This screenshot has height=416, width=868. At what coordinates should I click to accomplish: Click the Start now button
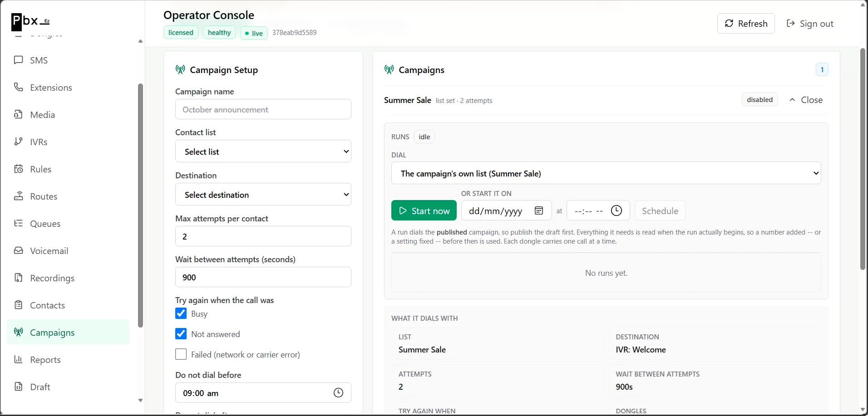(x=424, y=210)
